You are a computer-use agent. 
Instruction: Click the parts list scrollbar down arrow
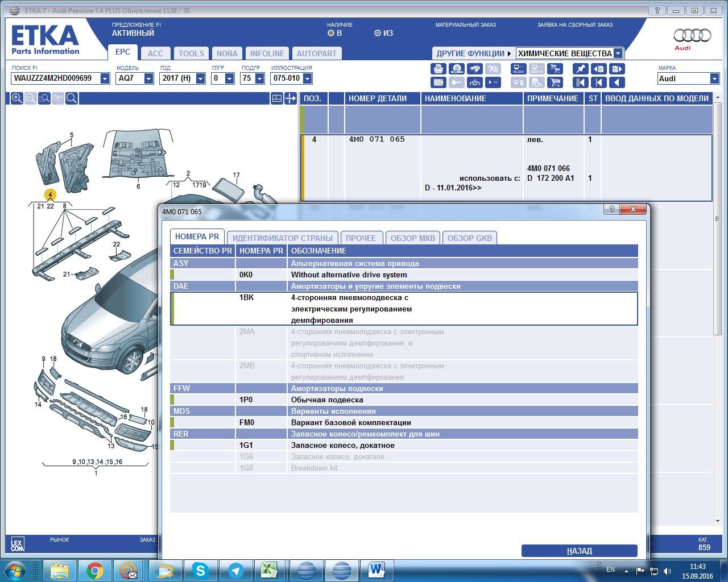717,521
